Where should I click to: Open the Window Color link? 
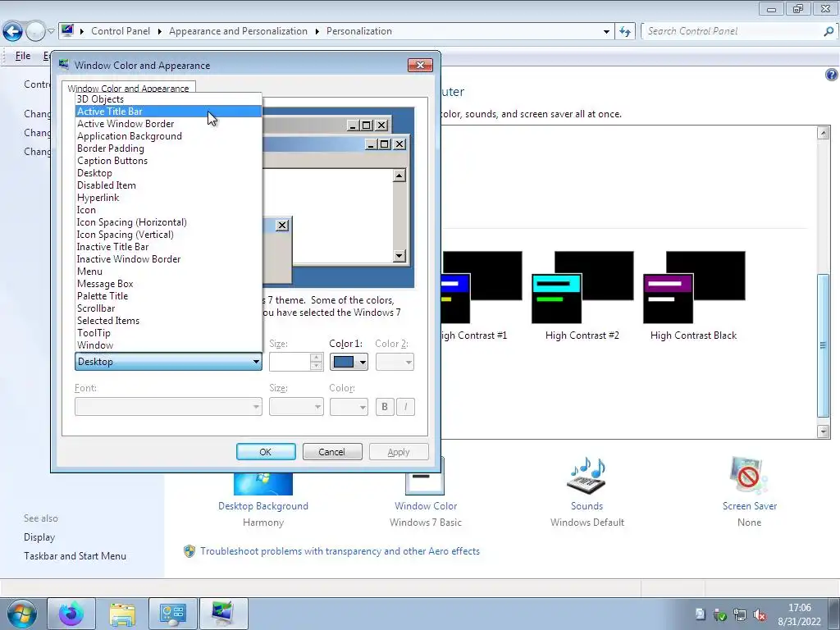426,506
